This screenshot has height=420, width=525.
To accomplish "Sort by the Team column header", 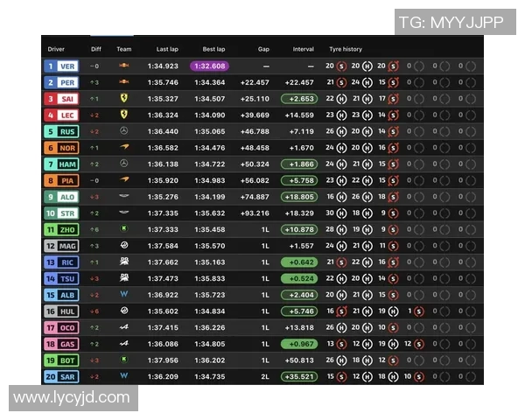I will pyautogui.click(x=124, y=49).
